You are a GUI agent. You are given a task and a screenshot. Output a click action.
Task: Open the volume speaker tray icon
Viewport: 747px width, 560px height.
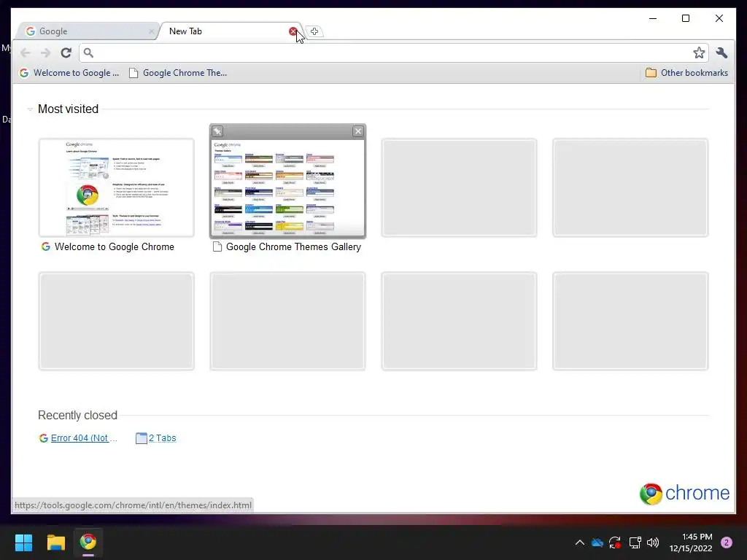tap(653, 542)
